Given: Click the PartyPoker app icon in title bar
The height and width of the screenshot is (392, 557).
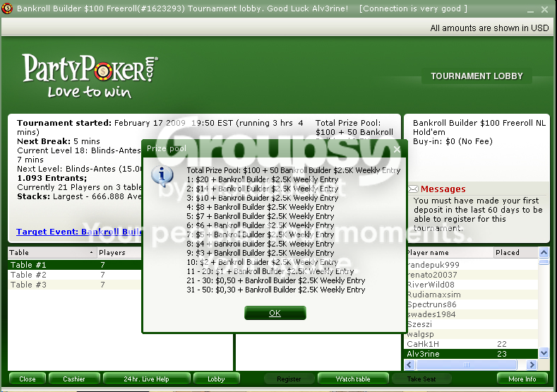Looking at the screenshot, I should coord(7,8).
